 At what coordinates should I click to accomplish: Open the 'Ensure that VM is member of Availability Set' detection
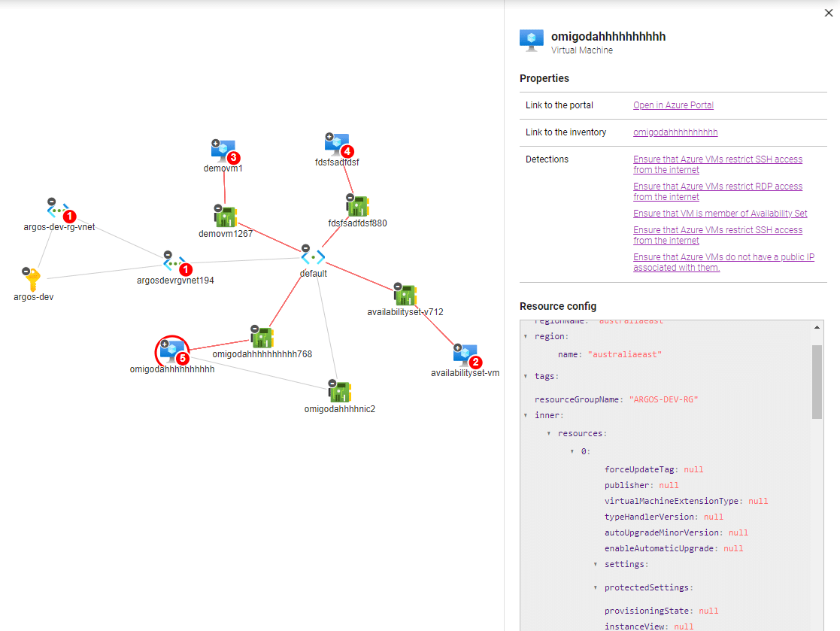720,213
